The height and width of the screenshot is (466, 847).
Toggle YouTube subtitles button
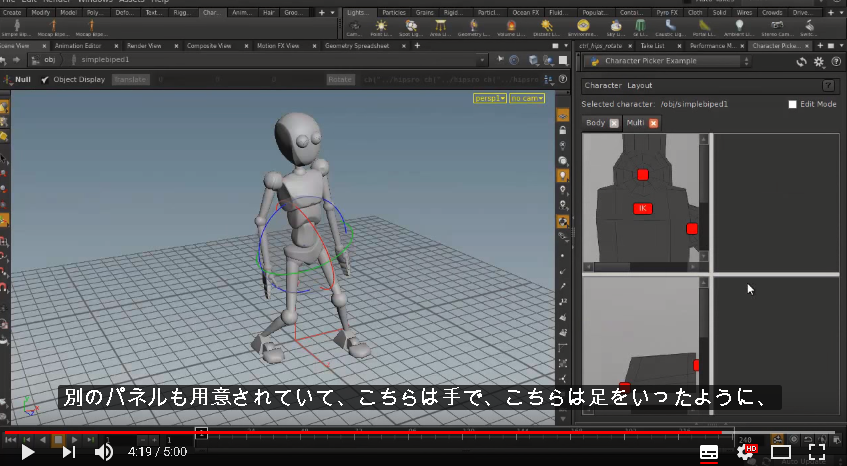[x=709, y=453]
